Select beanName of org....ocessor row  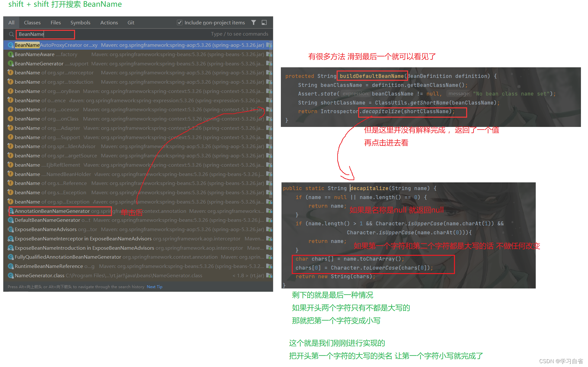point(138,110)
